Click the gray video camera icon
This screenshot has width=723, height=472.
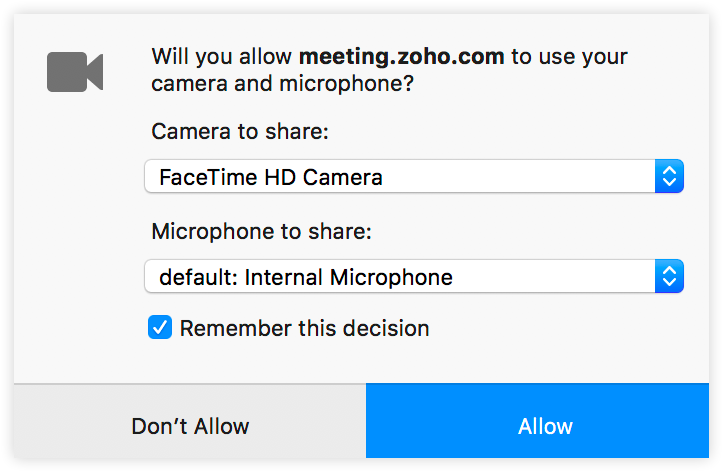(x=75, y=71)
